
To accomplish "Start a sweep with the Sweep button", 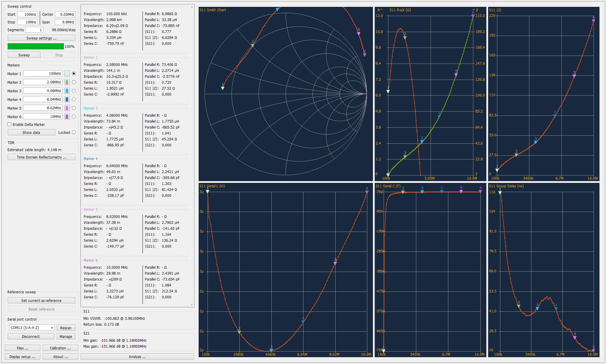I will pyautogui.click(x=24, y=55).
